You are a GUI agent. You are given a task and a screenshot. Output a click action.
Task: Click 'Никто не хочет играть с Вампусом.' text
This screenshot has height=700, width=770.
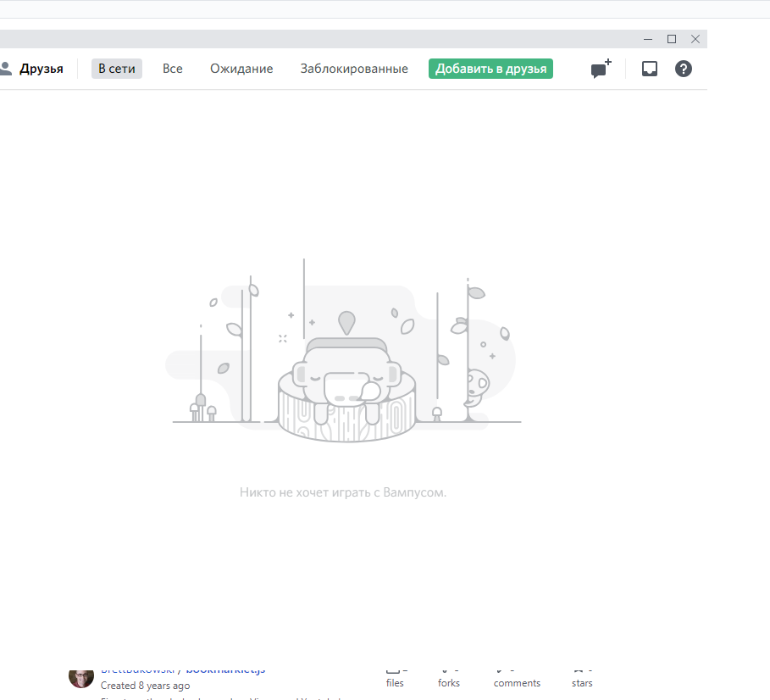[x=343, y=492]
